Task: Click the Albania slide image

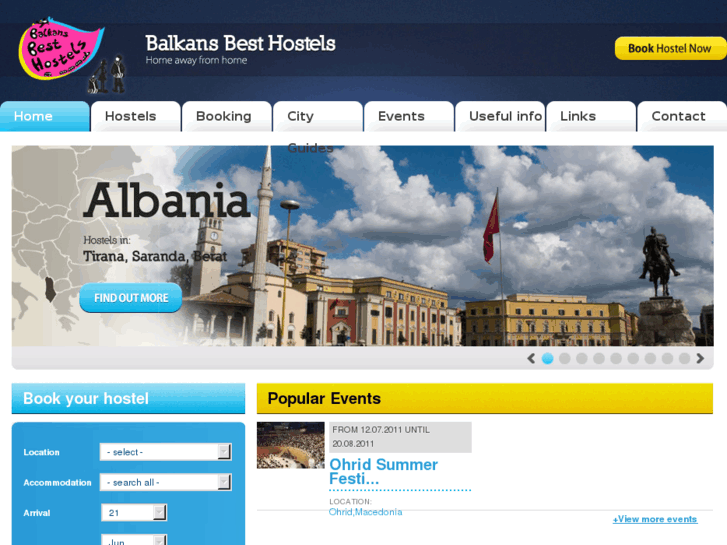Action: point(363,246)
